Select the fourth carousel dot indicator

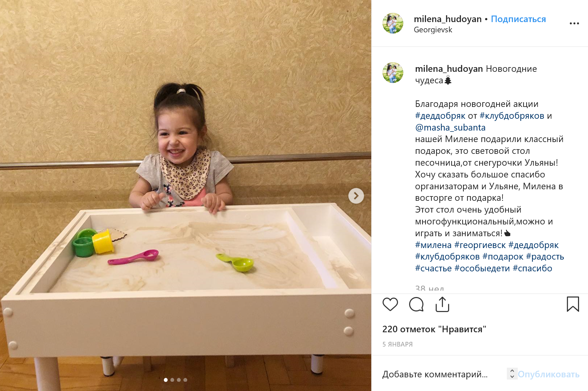click(185, 380)
